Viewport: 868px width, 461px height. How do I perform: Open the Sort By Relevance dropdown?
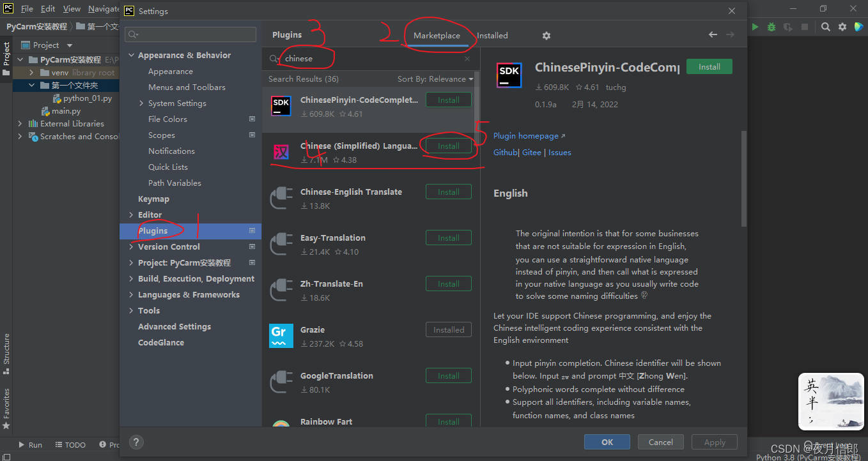[435, 79]
